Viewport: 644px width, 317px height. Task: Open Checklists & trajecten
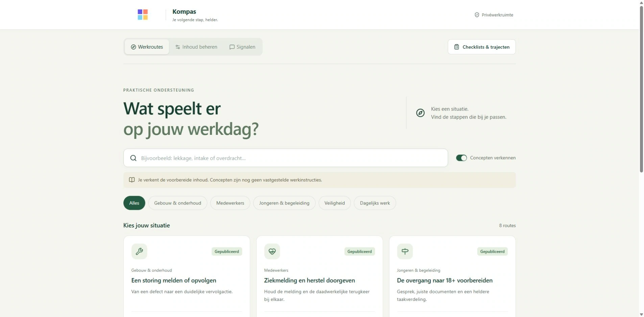[x=482, y=47]
